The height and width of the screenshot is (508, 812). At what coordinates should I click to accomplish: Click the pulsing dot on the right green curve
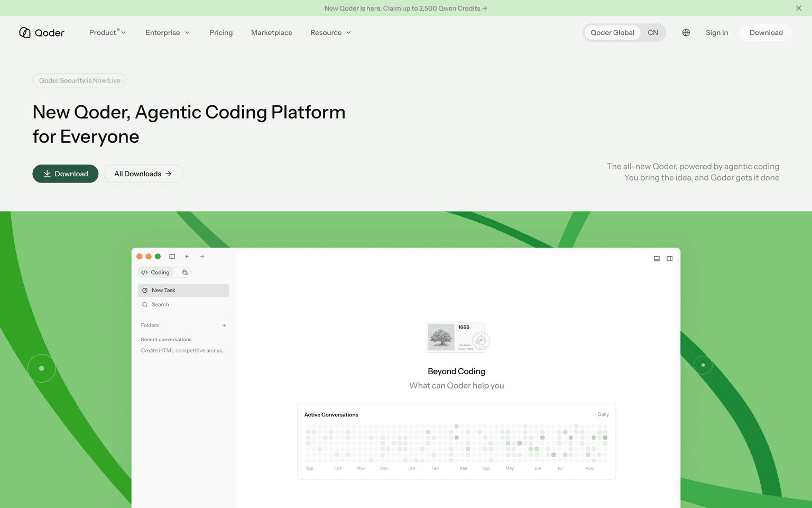(703, 365)
